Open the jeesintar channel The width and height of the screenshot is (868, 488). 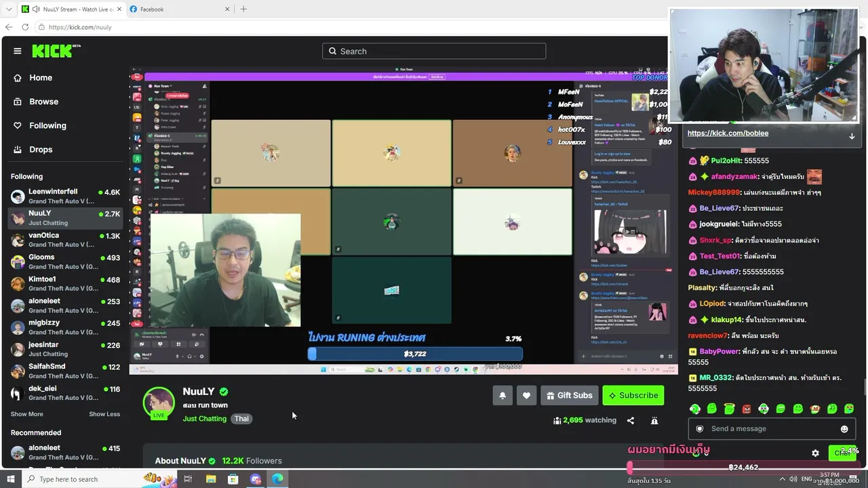[65, 349]
